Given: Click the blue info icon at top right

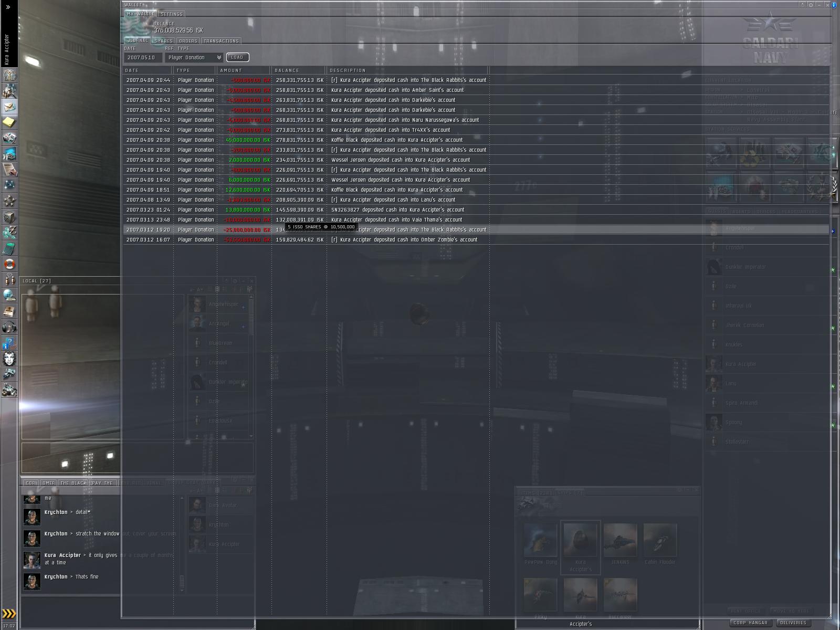Looking at the screenshot, I should coord(835,5).
